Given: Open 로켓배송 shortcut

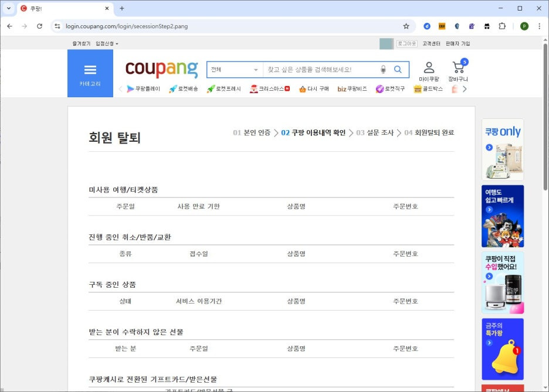Looking at the screenshot, I should tap(184, 89).
